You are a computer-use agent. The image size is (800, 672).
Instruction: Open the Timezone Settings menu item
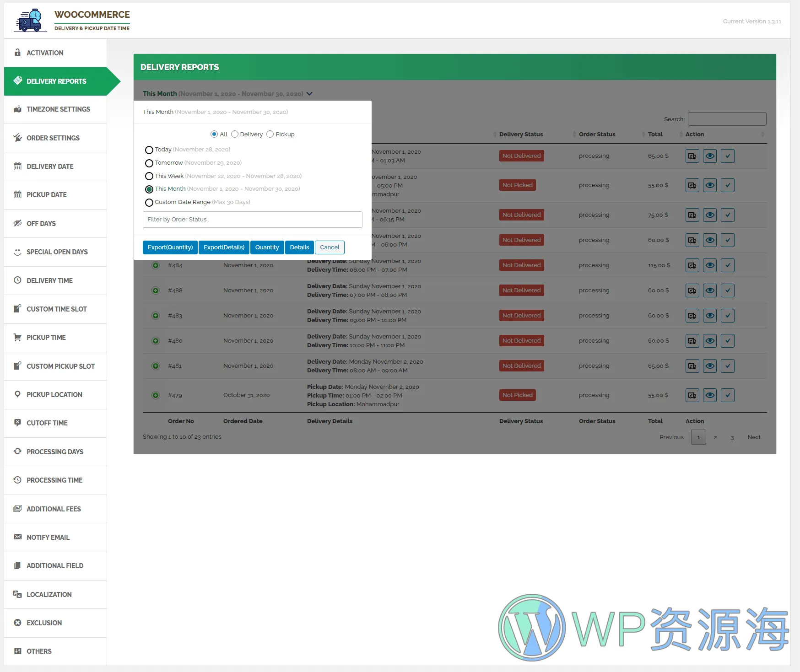click(58, 109)
